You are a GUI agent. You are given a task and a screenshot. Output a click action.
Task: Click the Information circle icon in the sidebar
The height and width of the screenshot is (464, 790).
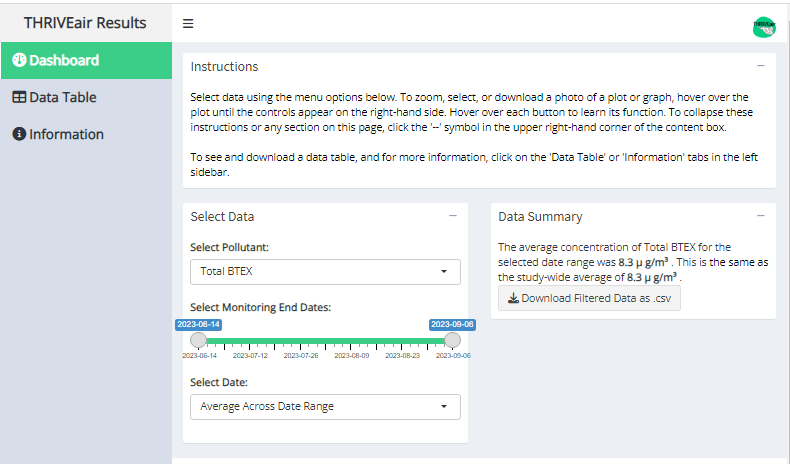click(x=18, y=134)
